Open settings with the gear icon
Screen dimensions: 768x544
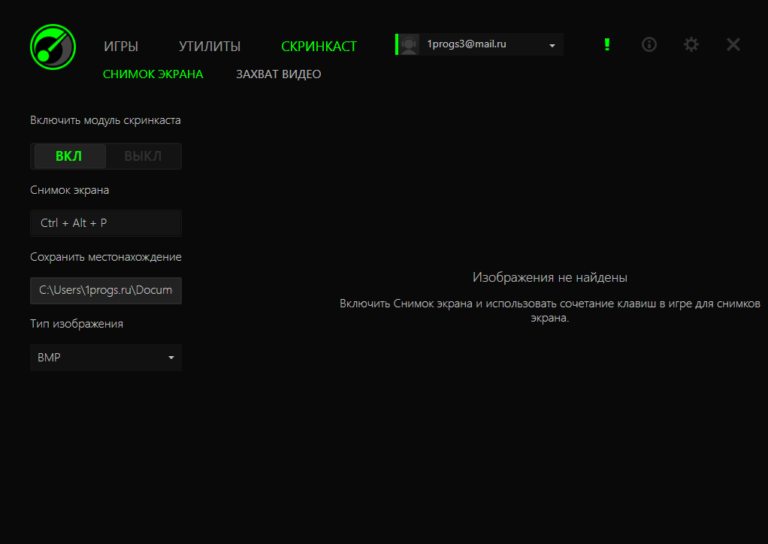click(691, 45)
